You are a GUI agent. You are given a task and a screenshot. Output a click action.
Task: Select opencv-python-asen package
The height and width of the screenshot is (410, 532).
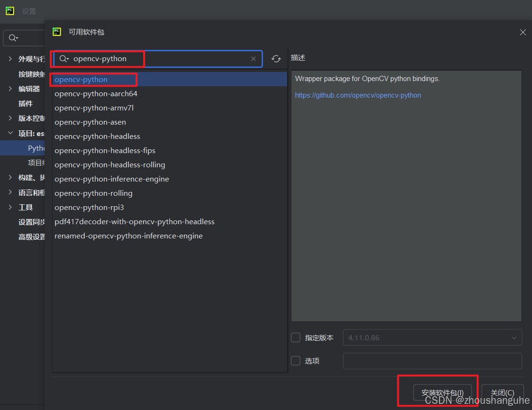click(x=170, y=122)
